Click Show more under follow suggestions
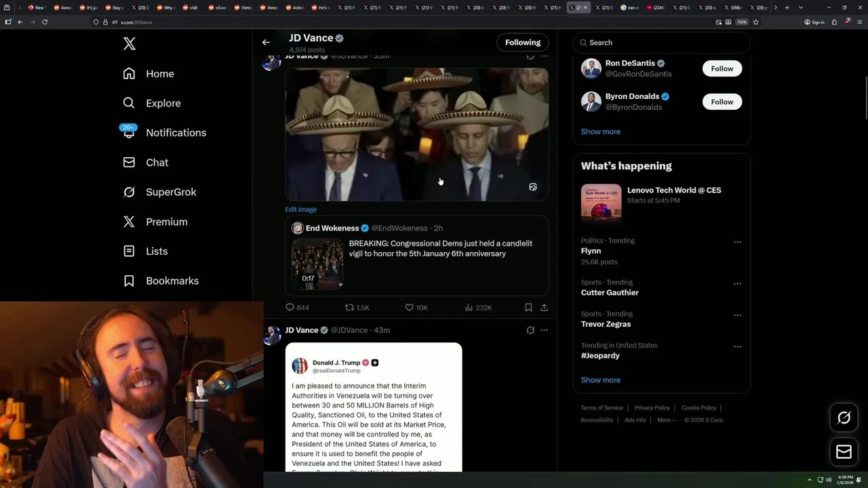 (600, 131)
